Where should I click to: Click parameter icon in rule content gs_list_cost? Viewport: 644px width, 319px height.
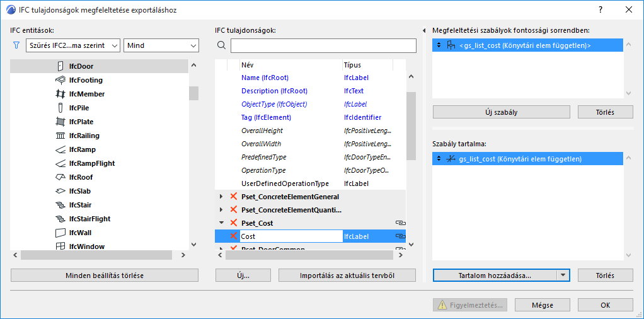[451, 159]
